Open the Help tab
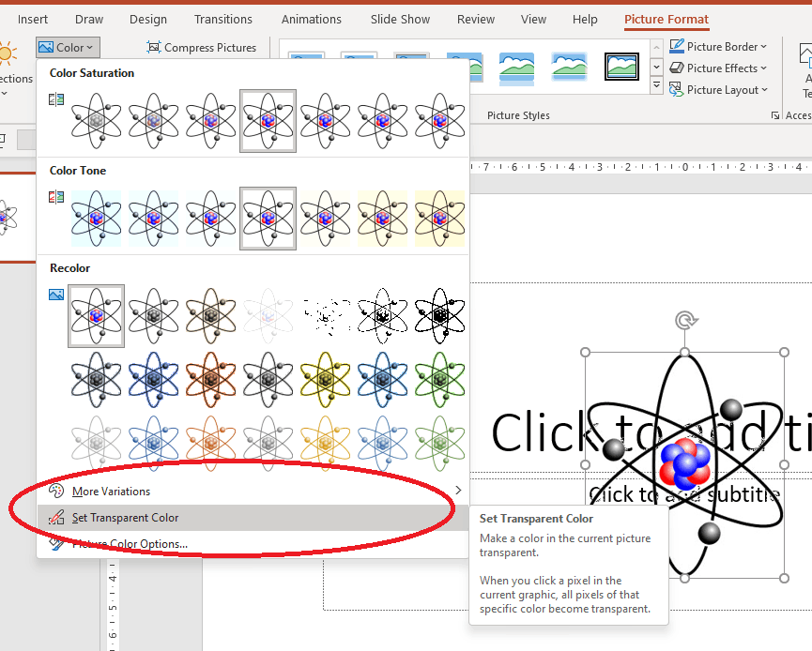 coord(585,19)
